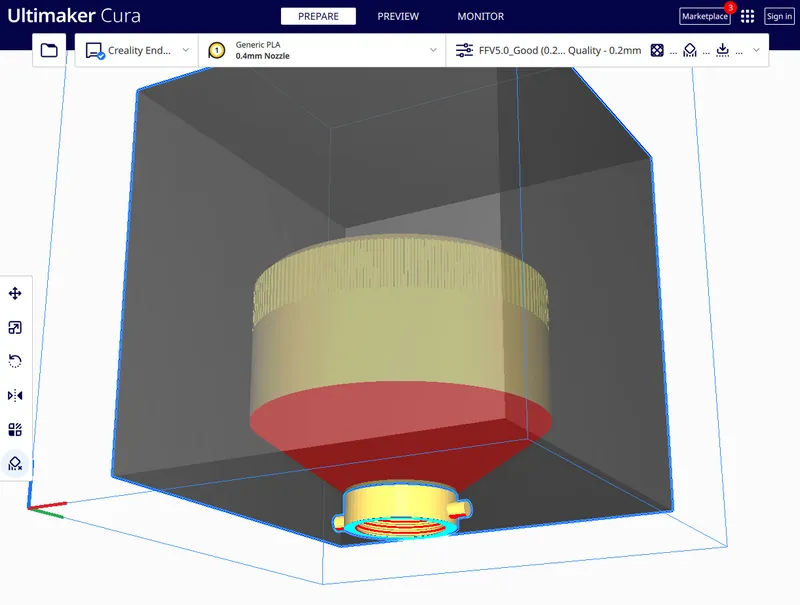800x605 pixels.
Task: Activate the Support Blocker tool
Action: 15,464
